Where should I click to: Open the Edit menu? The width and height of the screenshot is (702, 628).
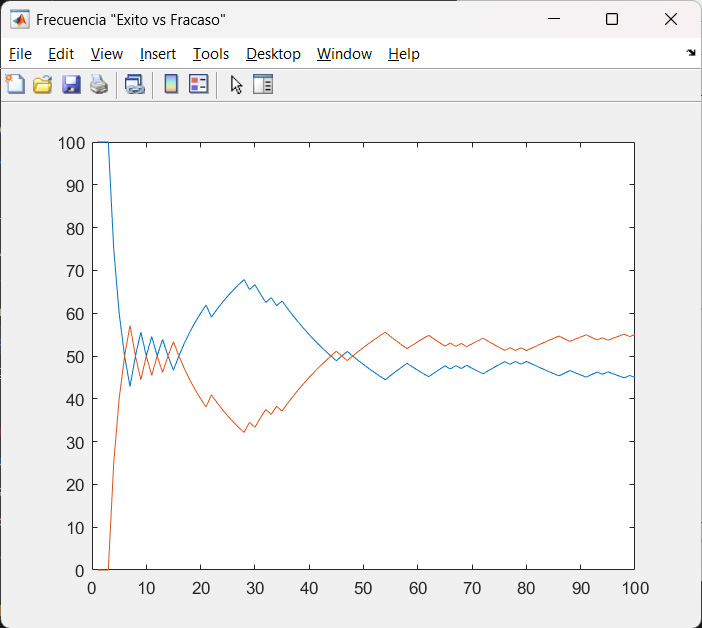[x=61, y=54]
